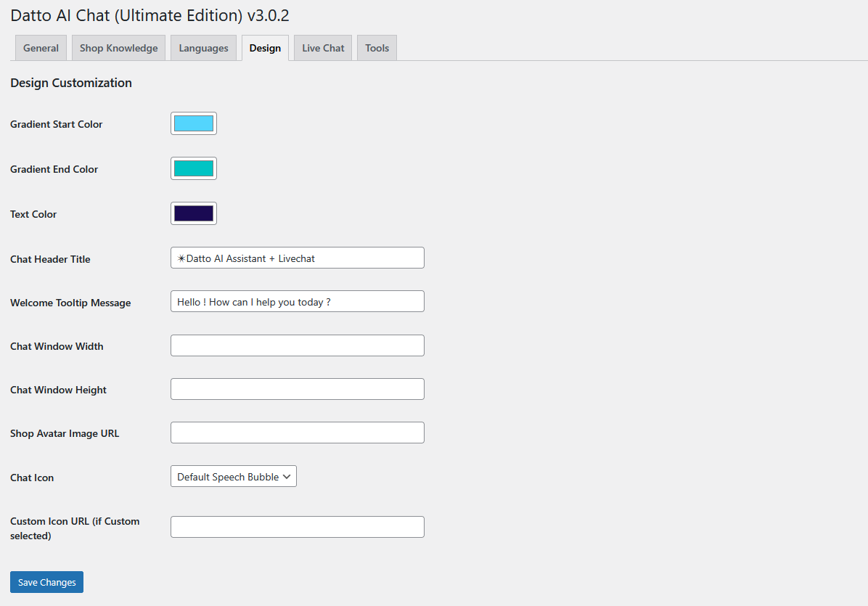The image size is (868, 606).
Task: Focus the Chat Header Title field
Action: (x=297, y=258)
